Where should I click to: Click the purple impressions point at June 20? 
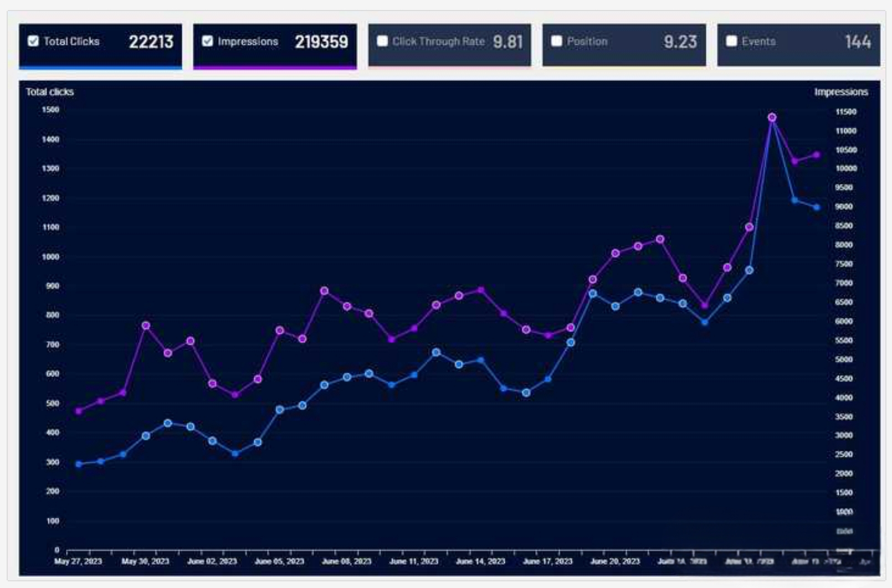(x=616, y=253)
